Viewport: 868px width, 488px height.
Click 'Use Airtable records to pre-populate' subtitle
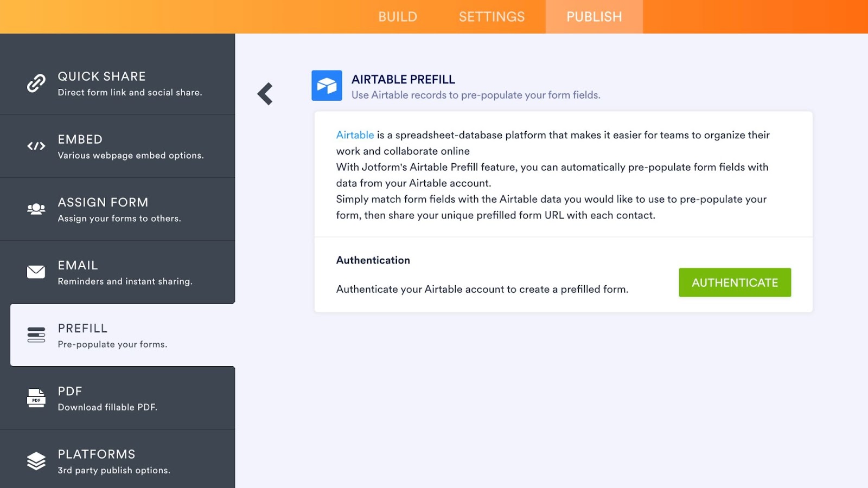click(x=476, y=95)
